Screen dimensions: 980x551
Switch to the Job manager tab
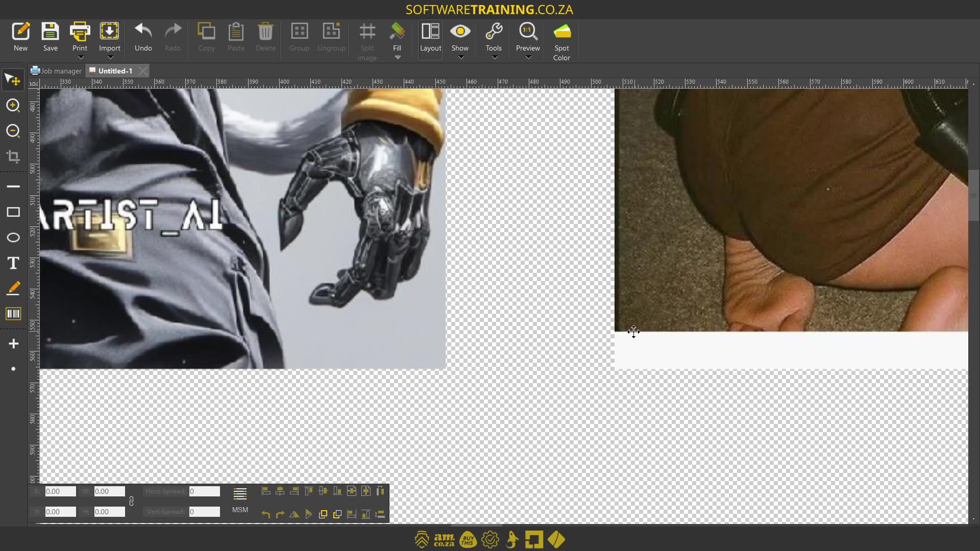pos(56,71)
